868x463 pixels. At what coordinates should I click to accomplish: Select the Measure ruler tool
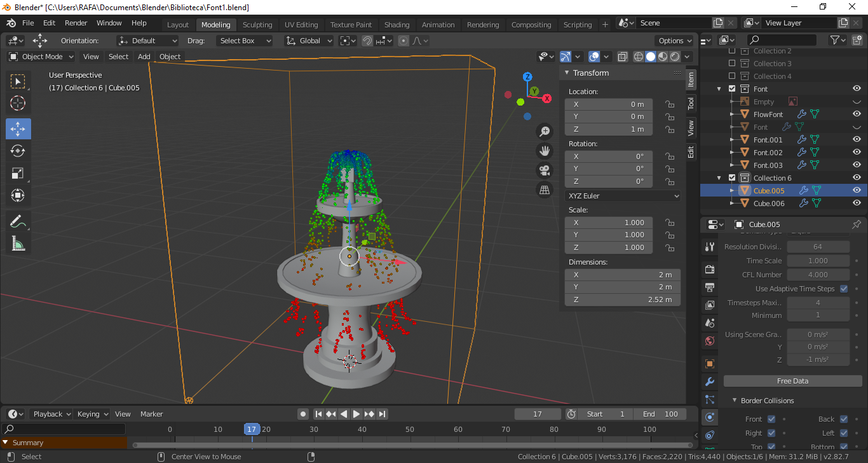[x=18, y=244]
